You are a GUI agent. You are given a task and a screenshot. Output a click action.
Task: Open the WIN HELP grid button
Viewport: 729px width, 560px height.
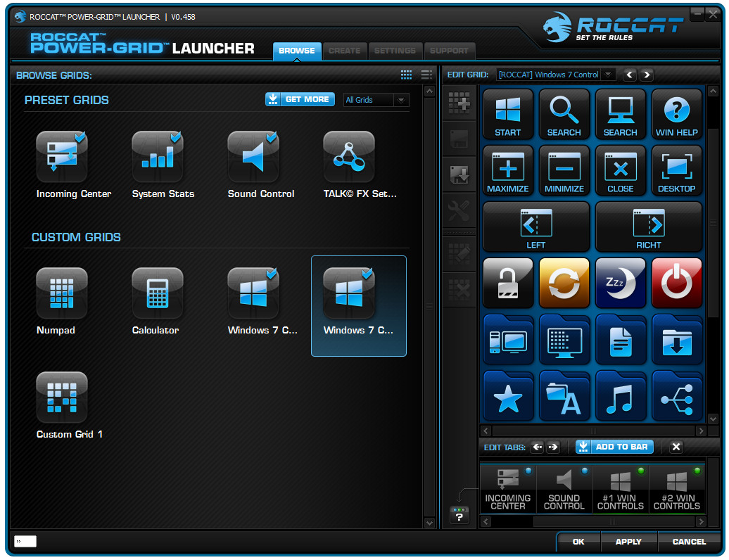[676, 115]
